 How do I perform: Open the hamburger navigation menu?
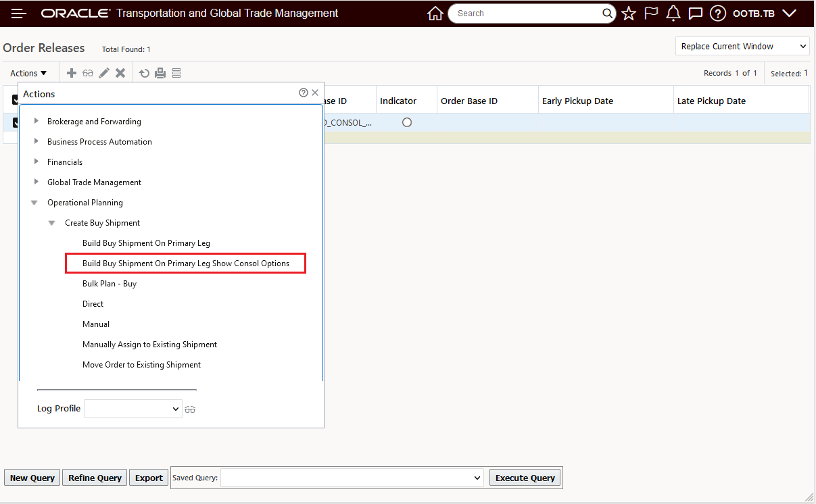tap(19, 14)
